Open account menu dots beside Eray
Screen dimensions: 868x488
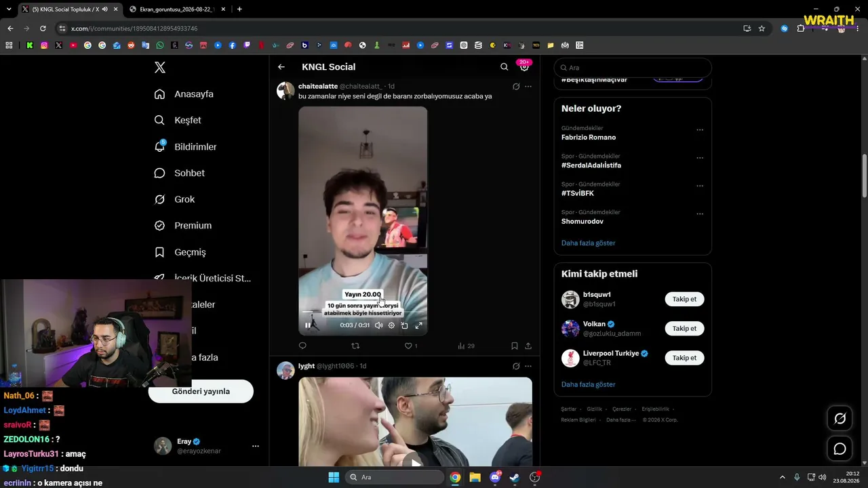click(x=256, y=446)
